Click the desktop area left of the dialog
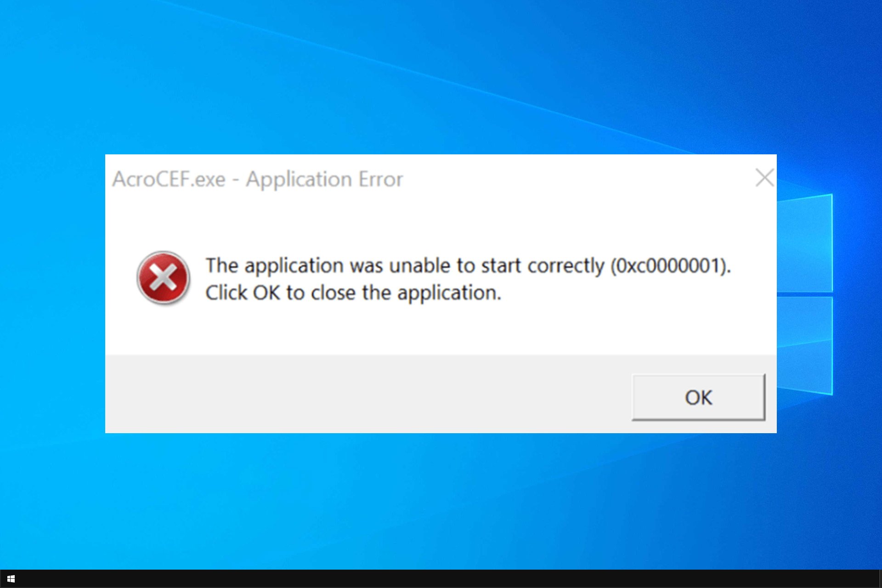The width and height of the screenshot is (882, 588). (52, 294)
